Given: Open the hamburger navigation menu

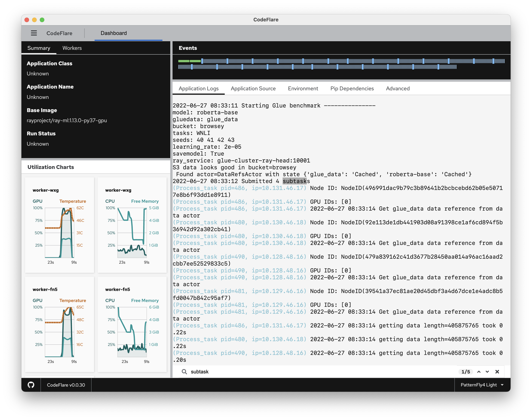Looking at the screenshot, I should (34, 33).
